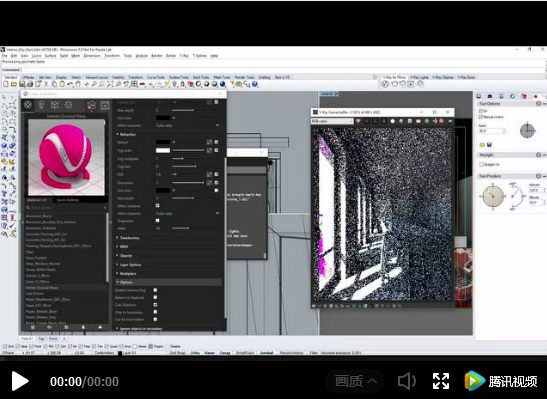Expand the Multipliers section
Viewport: 547px width, 399px height.
tap(128, 274)
